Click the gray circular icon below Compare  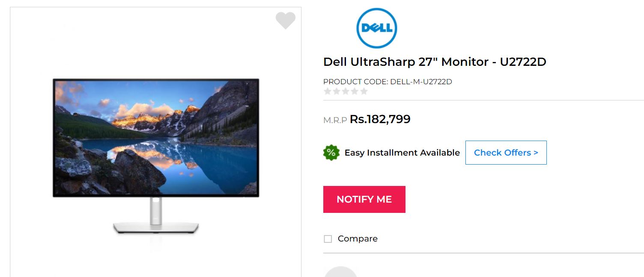pyautogui.click(x=340, y=272)
